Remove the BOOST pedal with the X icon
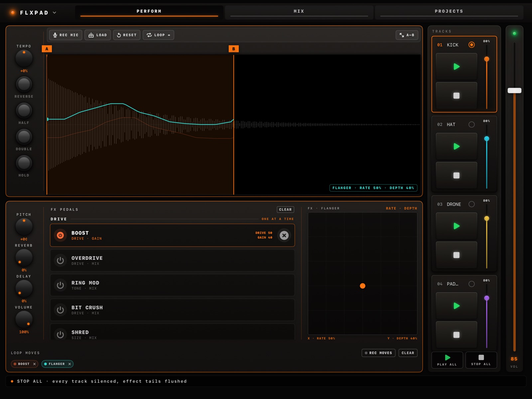Image resolution: width=532 pixels, height=399 pixels. pyautogui.click(x=284, y=235)
